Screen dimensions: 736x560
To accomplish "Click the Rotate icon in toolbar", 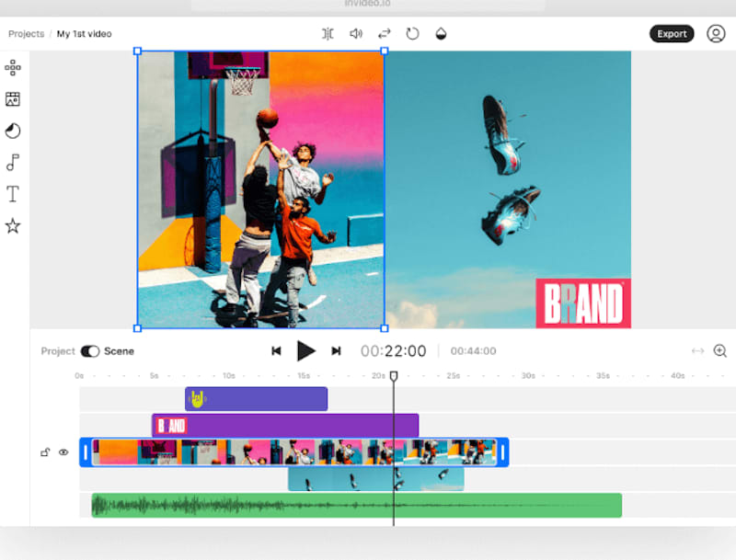I will [412, 33].
